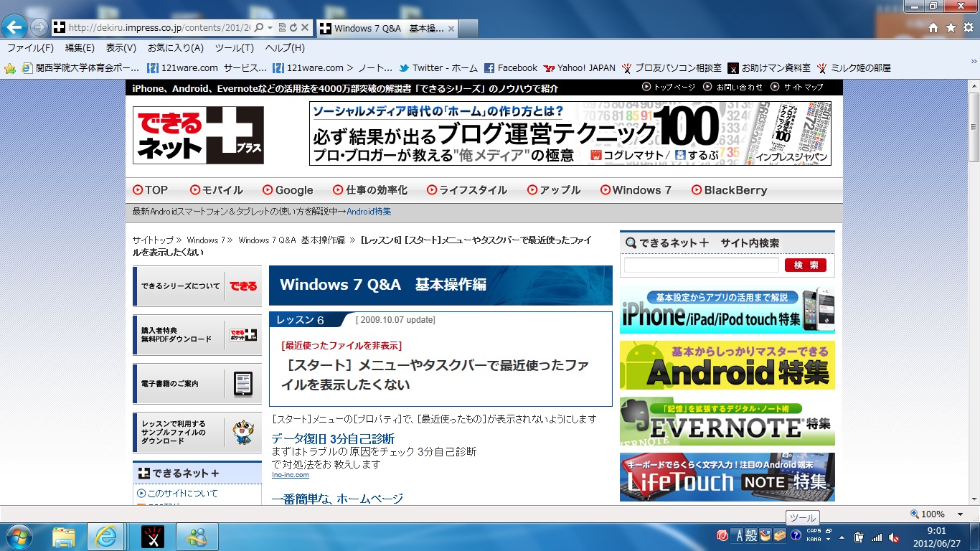
Task: Go to the BlackBerry navigation section
Action: [730, 190]
